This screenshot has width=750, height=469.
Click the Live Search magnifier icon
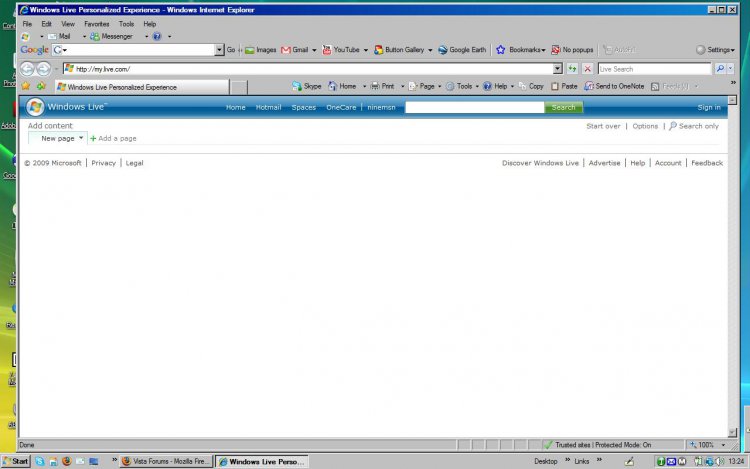pyautogui.click(x=720, y=69)
